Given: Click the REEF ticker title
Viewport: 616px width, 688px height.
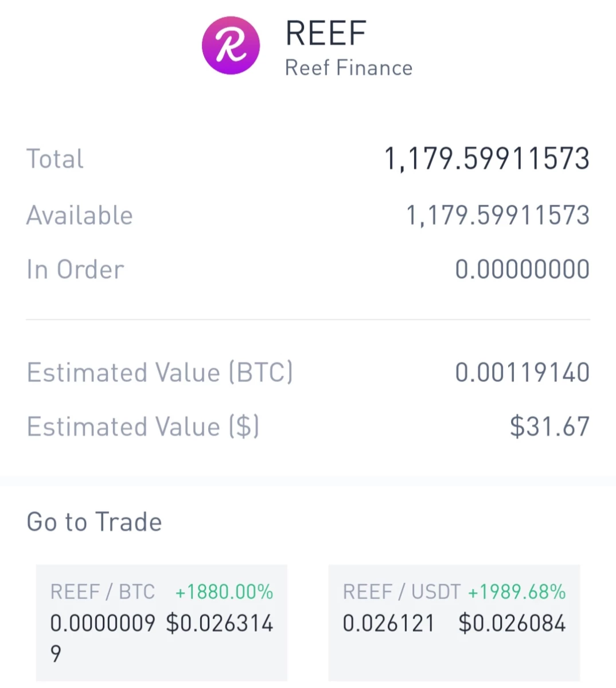Looking at the screenshot, I should [x=326, y=33].
